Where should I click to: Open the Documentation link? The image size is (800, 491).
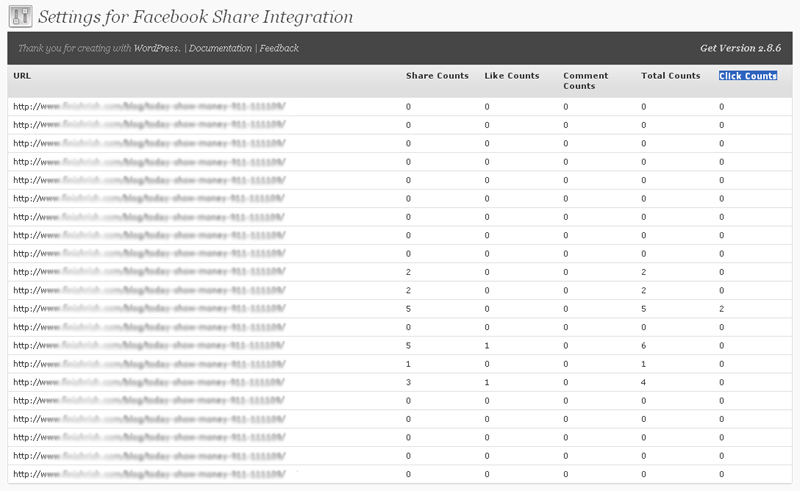220,48
